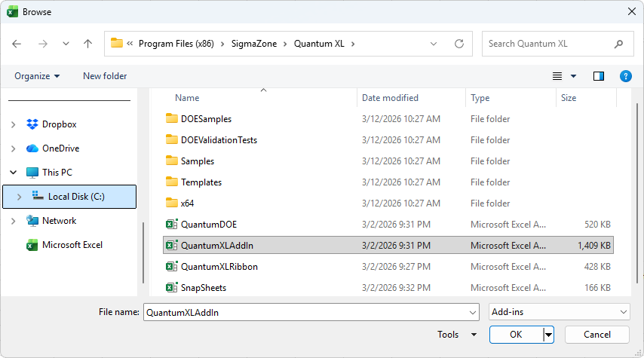Viewport: 644px width, 358px height.
Task: Open the Add-ins file type dropdown
Action: (x=559, y=312)
